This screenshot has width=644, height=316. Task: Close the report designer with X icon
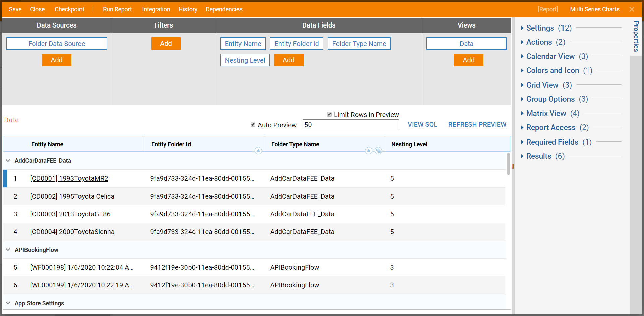[632, 9]
